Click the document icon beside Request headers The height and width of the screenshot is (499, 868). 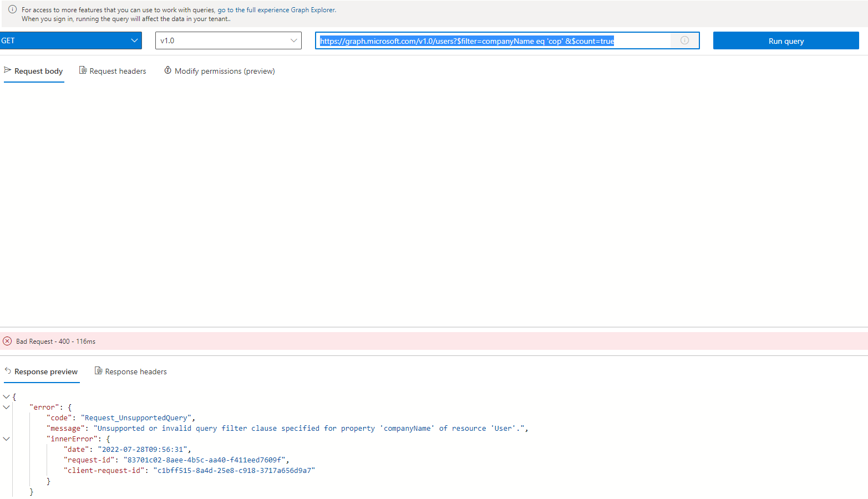[82, 70]
